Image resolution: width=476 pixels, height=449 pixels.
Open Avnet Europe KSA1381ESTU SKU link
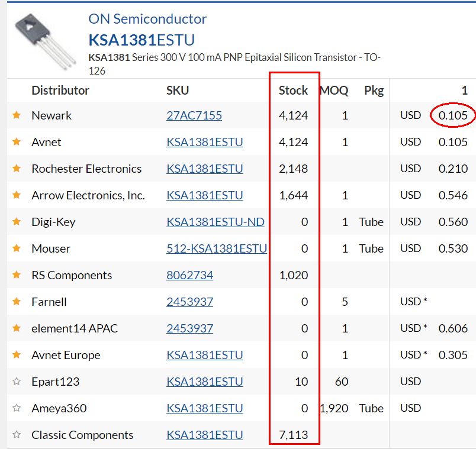pyautogui.click(x=205, y=355)
